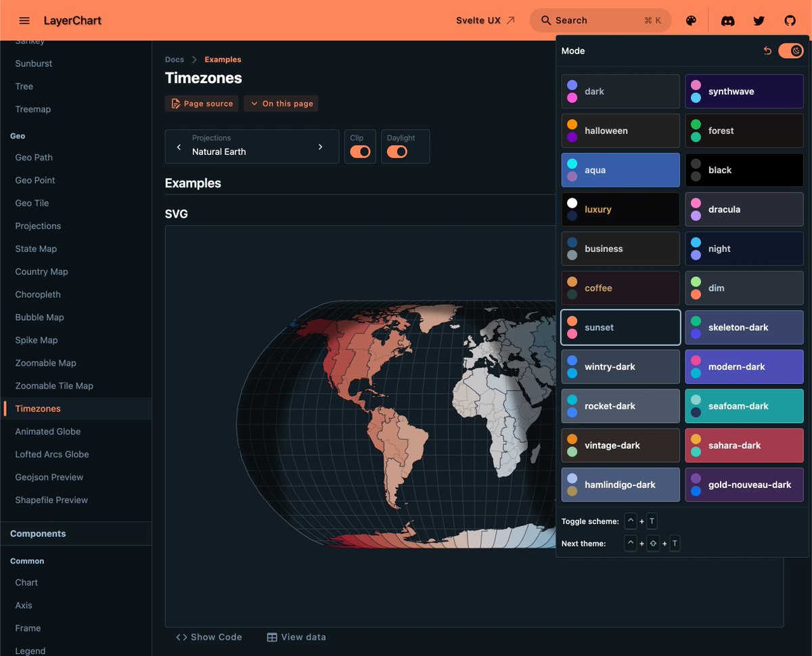Expand the On this page dropdown
The image size is (812, 656).
tap(281, 104)
